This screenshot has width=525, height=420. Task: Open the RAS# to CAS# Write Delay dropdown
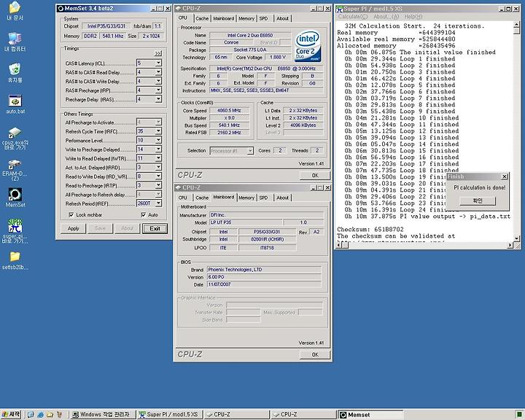click(x=158, y=81)
